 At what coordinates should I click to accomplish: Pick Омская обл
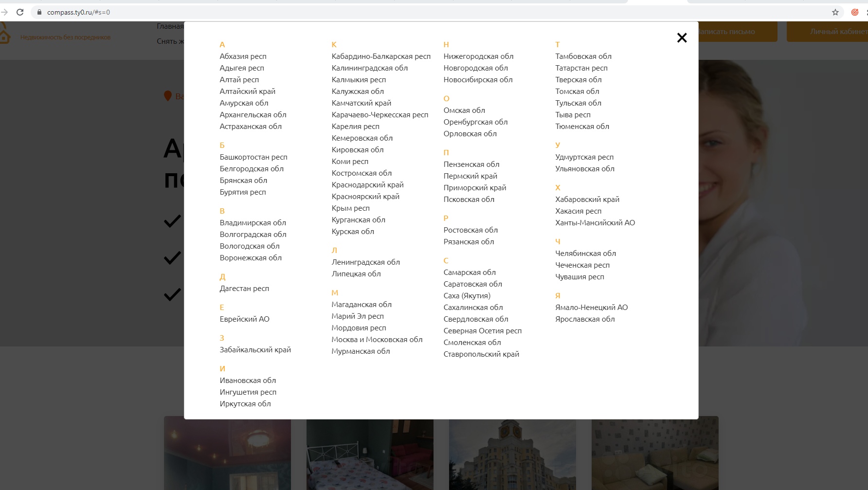464,110
